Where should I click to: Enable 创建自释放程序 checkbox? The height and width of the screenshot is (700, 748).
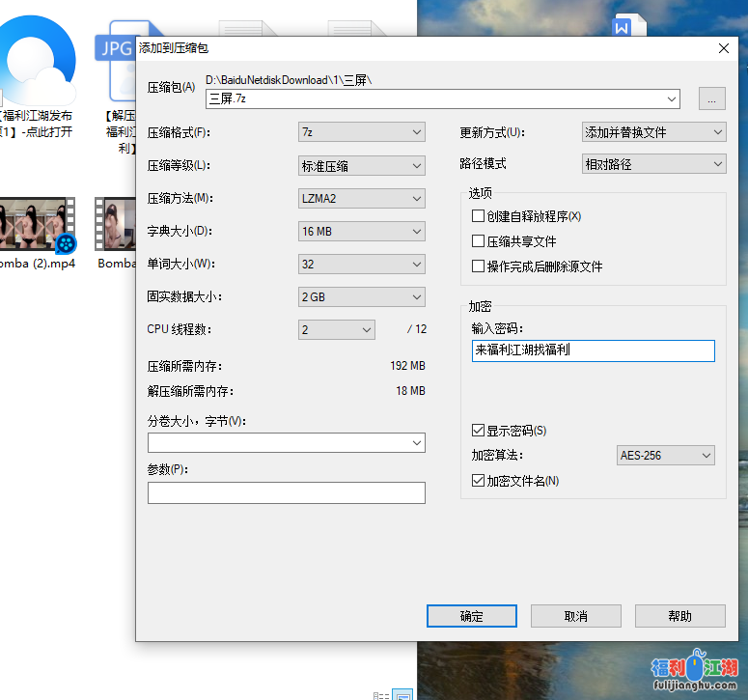coord(479,216)
